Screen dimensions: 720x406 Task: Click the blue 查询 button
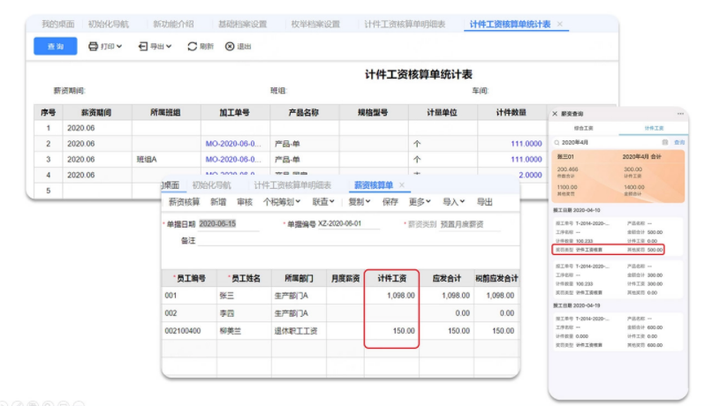pyautogui.click(x=55, y=46)
